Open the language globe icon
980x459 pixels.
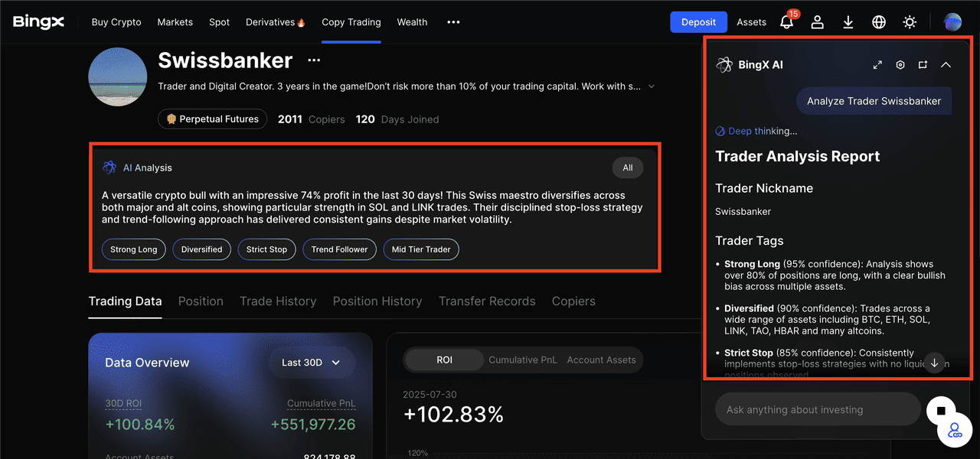tap(879, 22)
